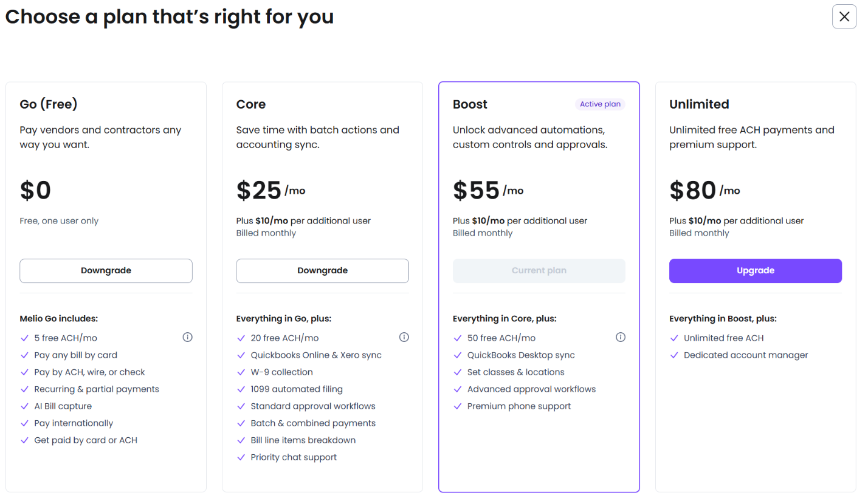
Task: Click the Boost plan title
Action: [470, 104]
